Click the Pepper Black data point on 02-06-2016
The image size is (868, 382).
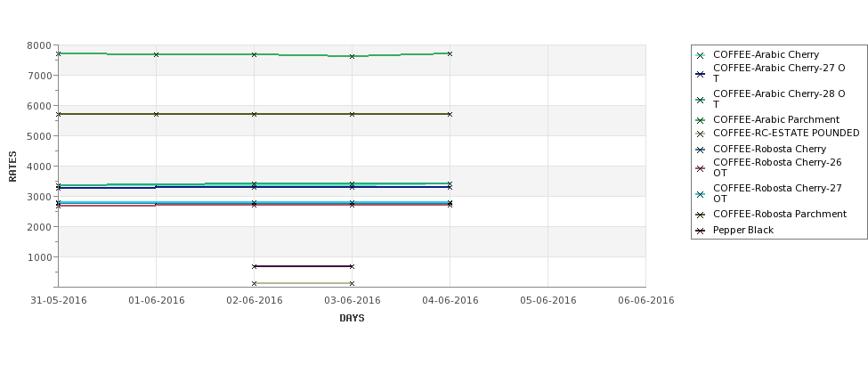tap(254, 267)
